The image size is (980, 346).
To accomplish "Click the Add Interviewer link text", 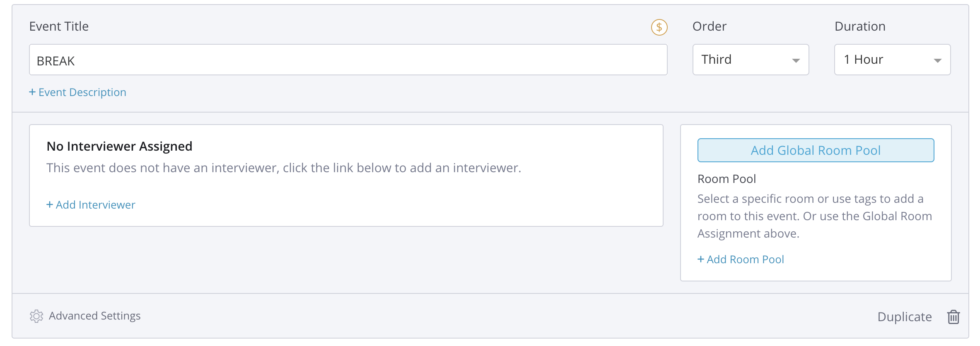I will (96, 205).
